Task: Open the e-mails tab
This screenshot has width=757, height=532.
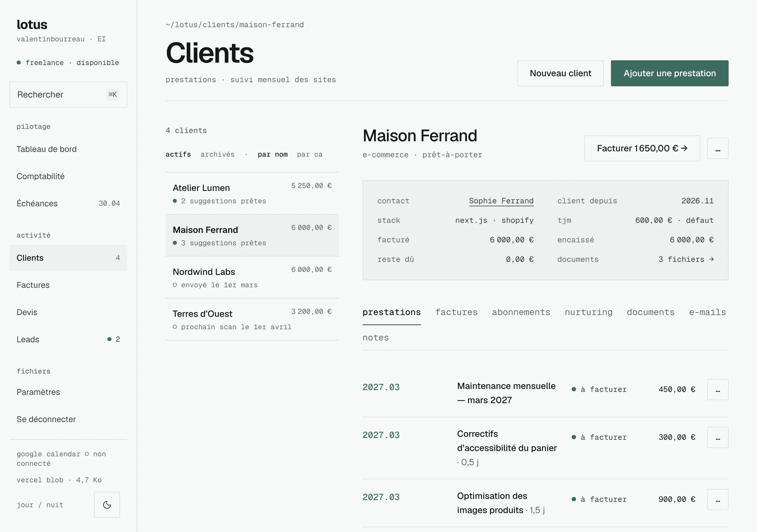Action: tap(708, 312)
